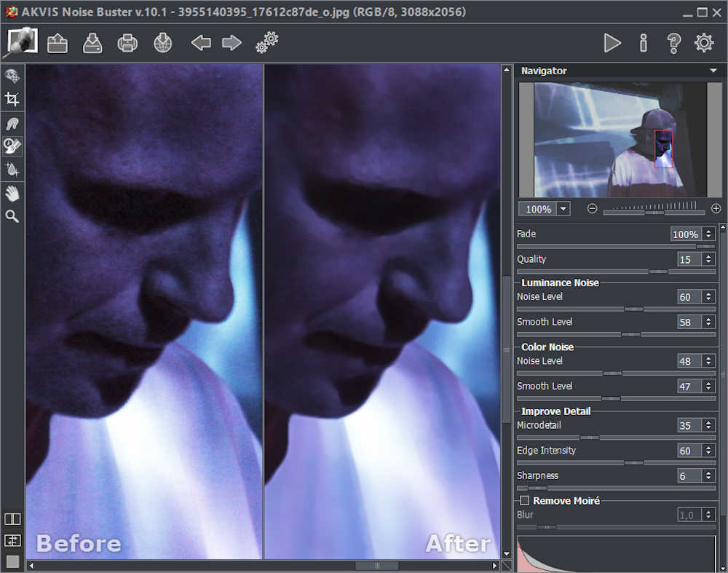Image resolution: width=728 pixels, height=573 pixels.
Task: Click the Luminance Noise Level slider
Action: (x=616, y=309)
